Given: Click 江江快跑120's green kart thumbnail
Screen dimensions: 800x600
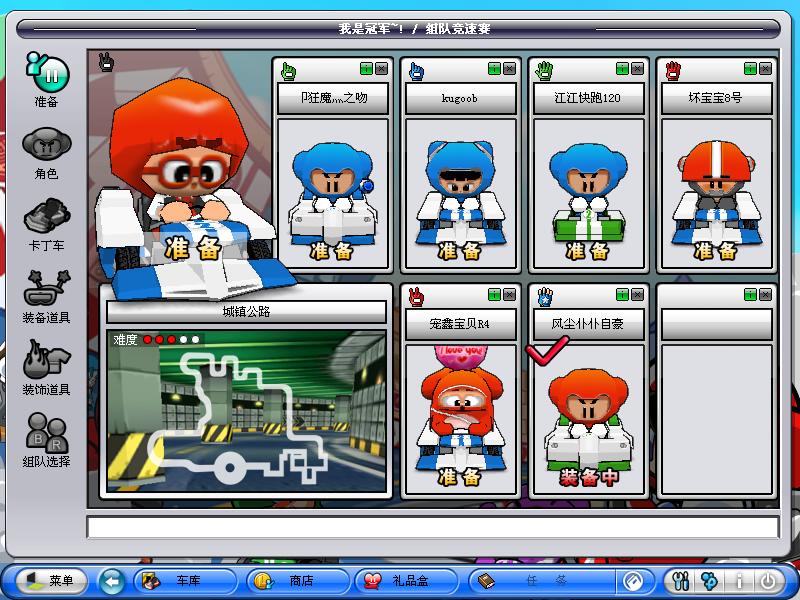Looking at the screenshot, I should coord(588,194).
